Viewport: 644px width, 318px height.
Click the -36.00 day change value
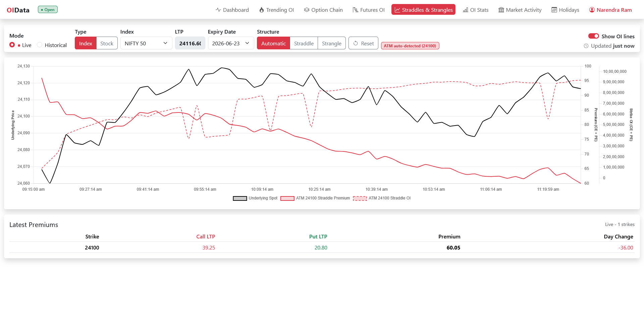point(626,248)
